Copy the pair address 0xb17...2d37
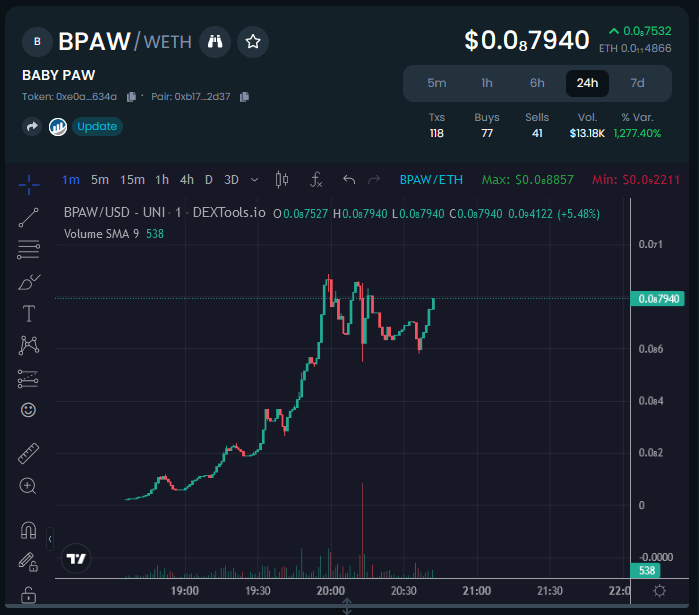 [244, 97]
